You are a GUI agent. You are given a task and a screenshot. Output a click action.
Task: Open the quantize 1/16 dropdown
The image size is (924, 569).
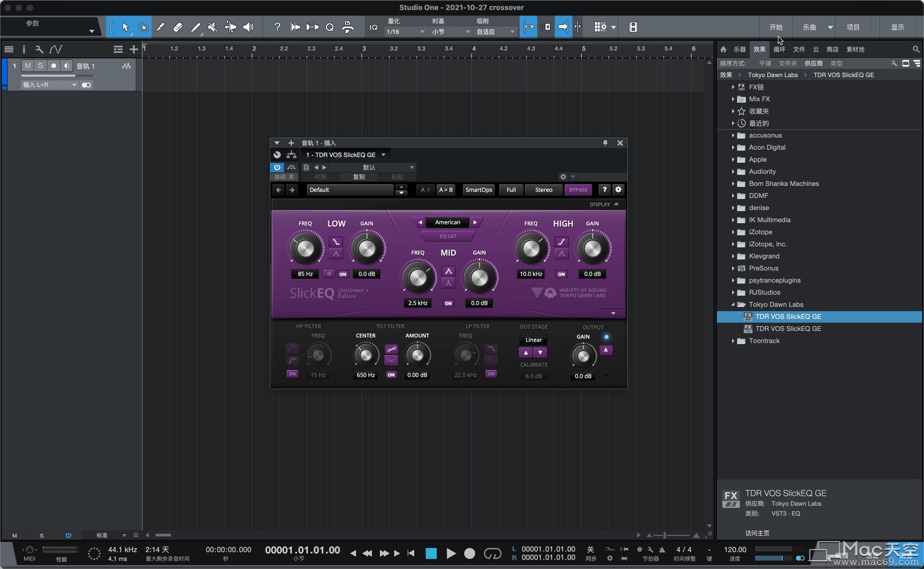pos(405,32)
